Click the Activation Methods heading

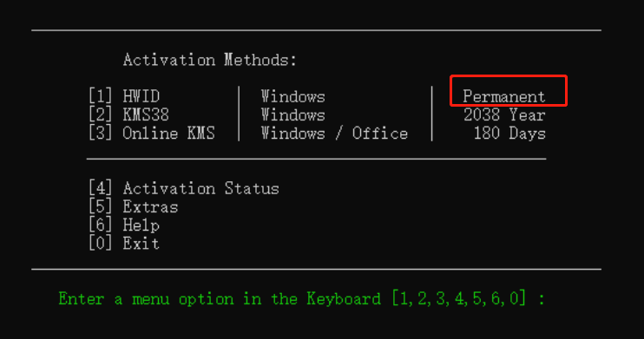pos(209,60)
